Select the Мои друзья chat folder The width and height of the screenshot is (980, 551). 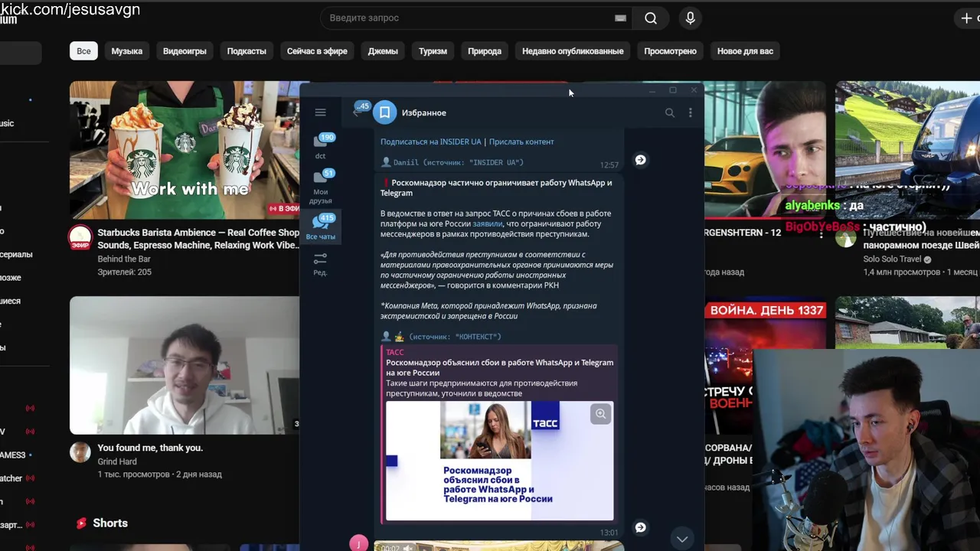point(321,186)
